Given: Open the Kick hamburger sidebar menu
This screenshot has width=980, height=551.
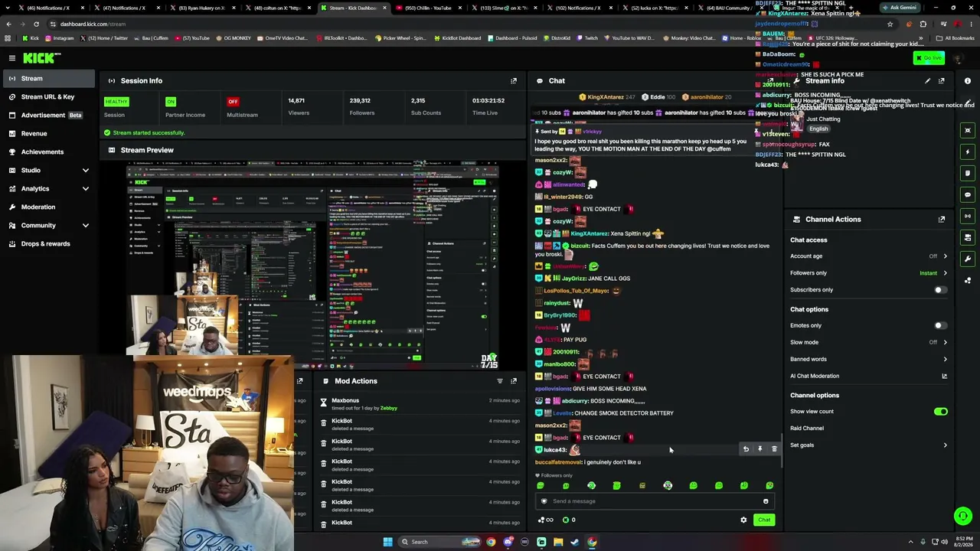Looking at the screenshot, I should point(12,58).
